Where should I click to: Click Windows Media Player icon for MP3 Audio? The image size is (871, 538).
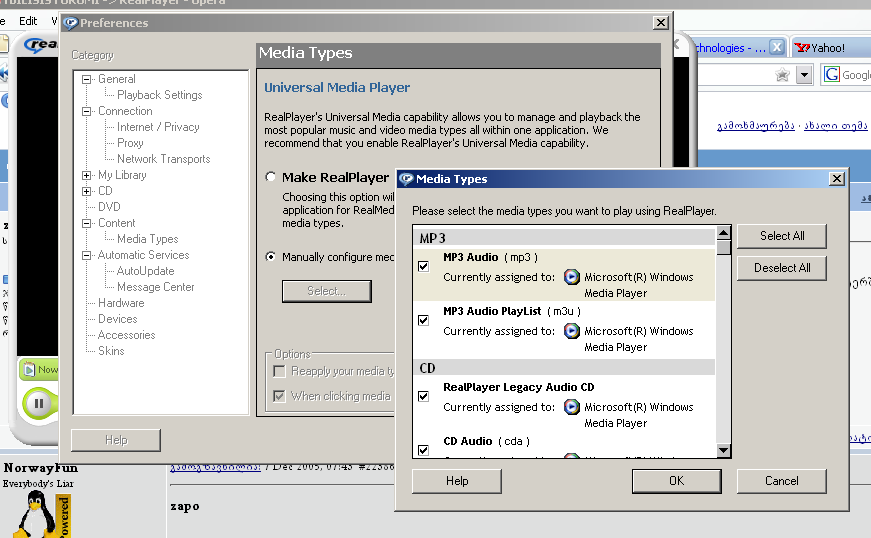pyautogui.click(x=572, y=276)
